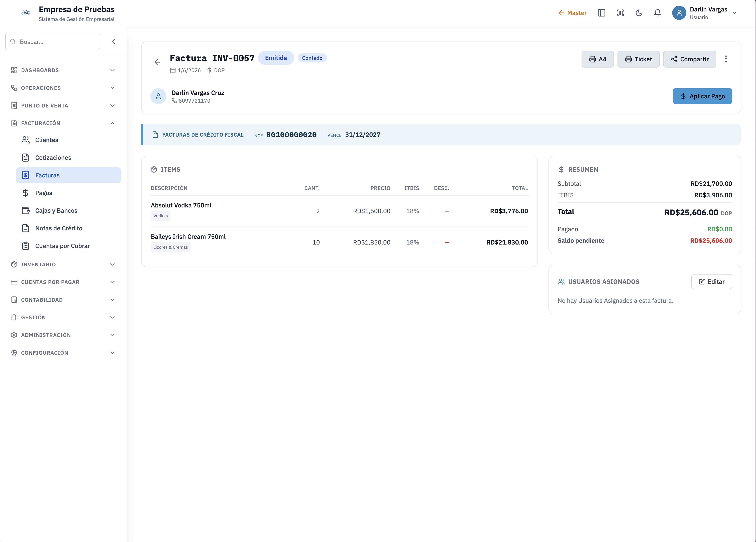Open notifications bell
Viewport: 756px width, 542px height.
click(657, 13)
